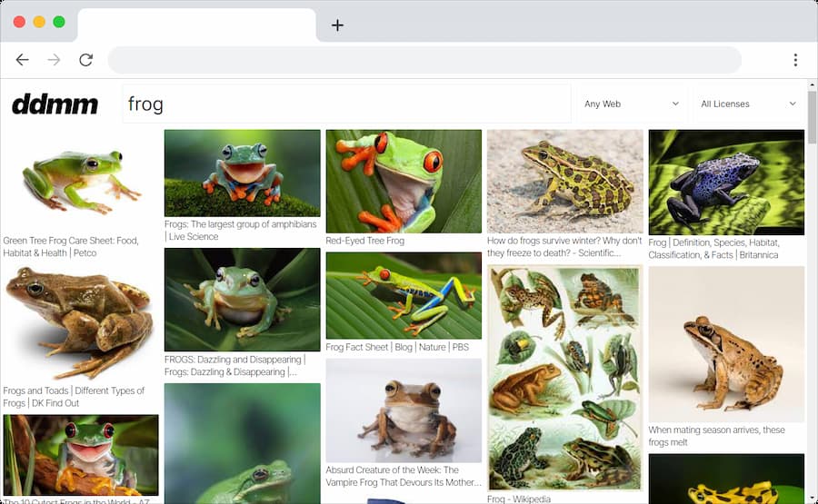Viewport: 818px width, 504px height.
Task: Click the vertical page scrollbar
Action: (x=812, y=118)
